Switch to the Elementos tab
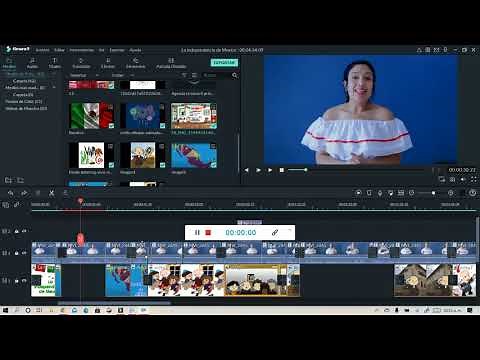Screen dimensions: 480x360 (135, 63)
